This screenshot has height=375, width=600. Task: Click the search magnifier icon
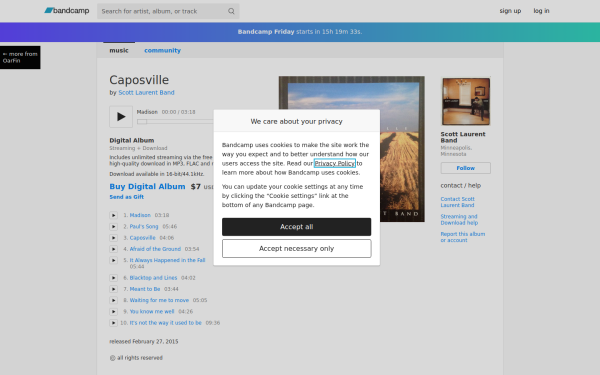pos(231,11)
